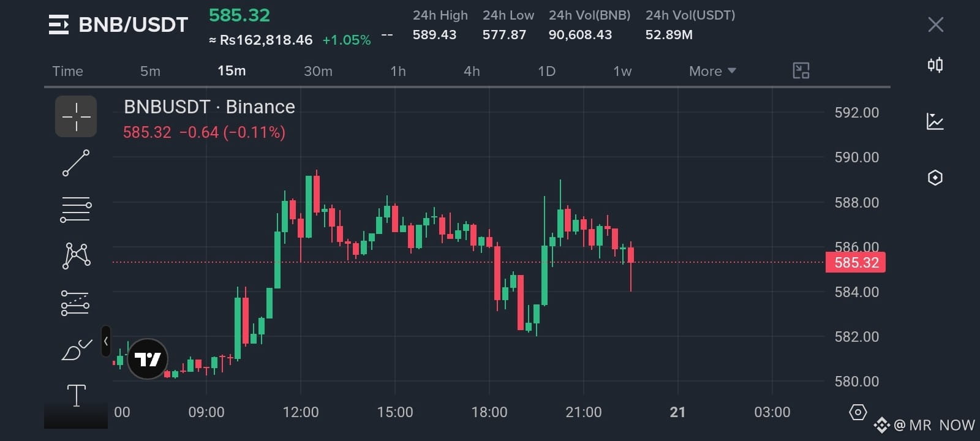The height and width of the screenshot is (441, 980).
Task: Click the TradingView logo button
Action: 148,359
